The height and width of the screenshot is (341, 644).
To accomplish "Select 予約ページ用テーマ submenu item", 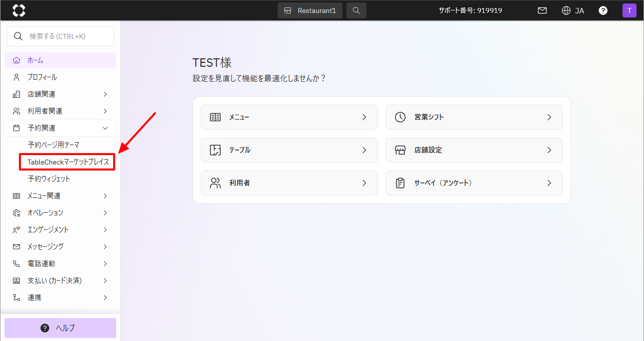I will point(53,145).
